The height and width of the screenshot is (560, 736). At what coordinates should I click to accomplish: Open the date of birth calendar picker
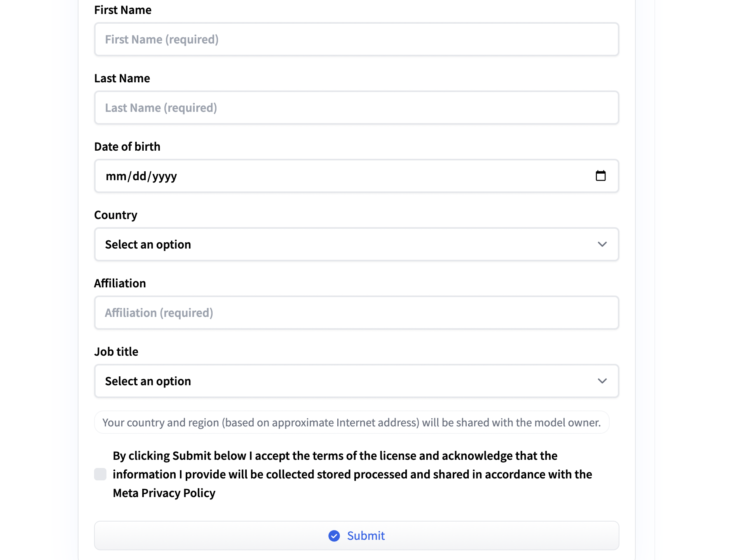tap(601, 176)
